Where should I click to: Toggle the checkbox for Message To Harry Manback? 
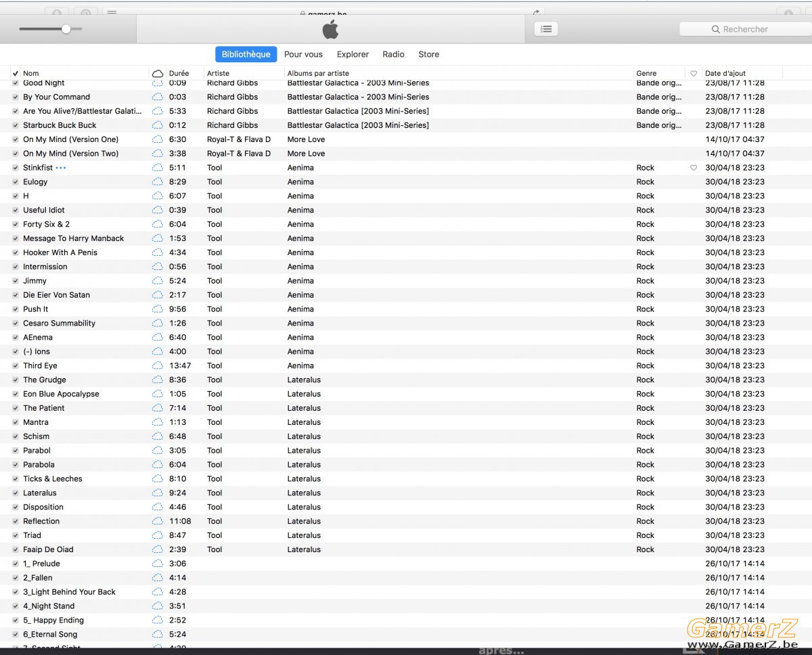[16, 239]
